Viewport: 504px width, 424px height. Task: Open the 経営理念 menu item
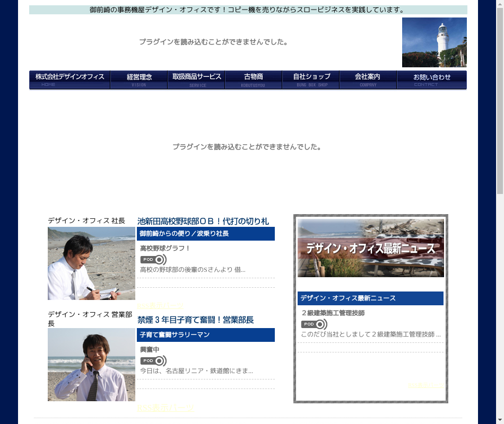pyautogui.click(x=139, y=79)
